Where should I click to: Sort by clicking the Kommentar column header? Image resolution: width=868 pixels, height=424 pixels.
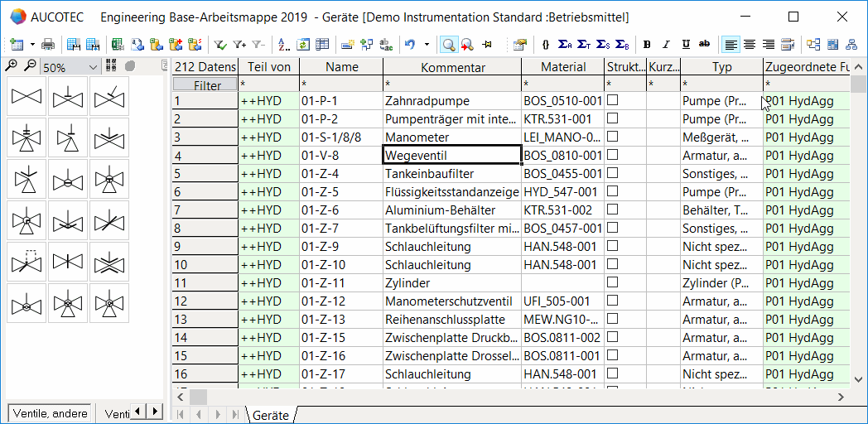pyautogui.click(x=452, y=67)
